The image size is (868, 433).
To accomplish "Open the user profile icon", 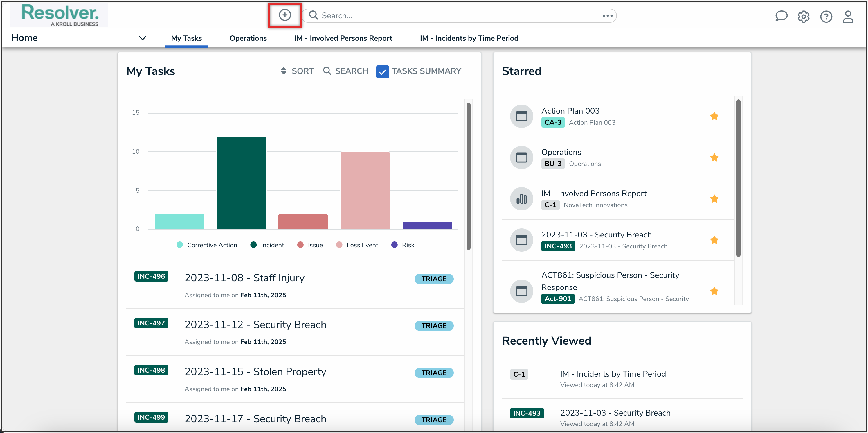I will click(x=848, y=16).
